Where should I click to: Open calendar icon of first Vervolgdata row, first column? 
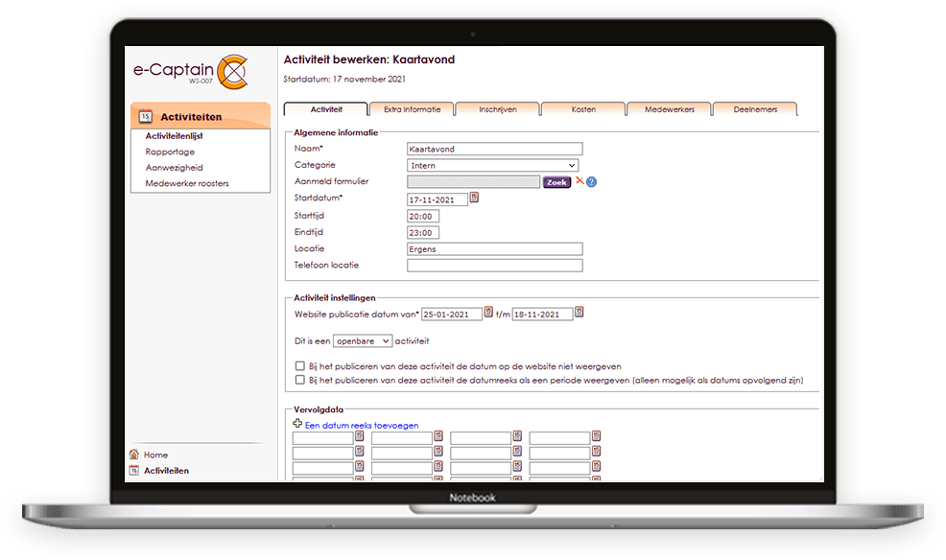(x=360, y=435)
